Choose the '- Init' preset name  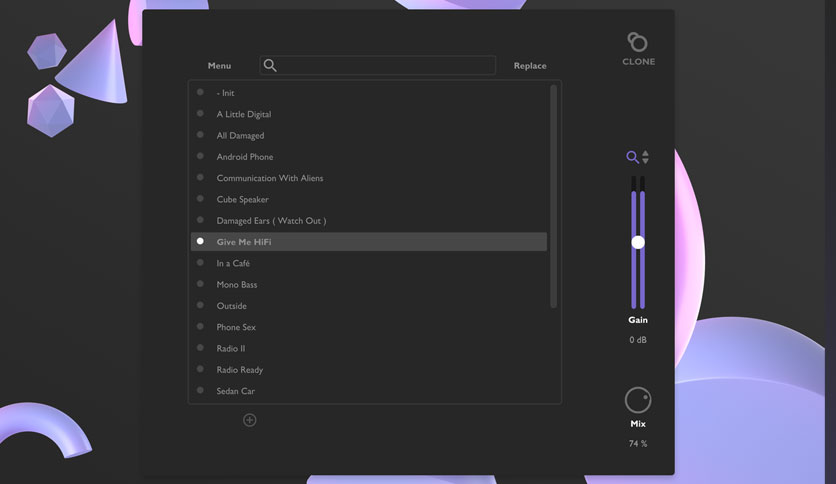pyautogui.click(x=226, y=93)
